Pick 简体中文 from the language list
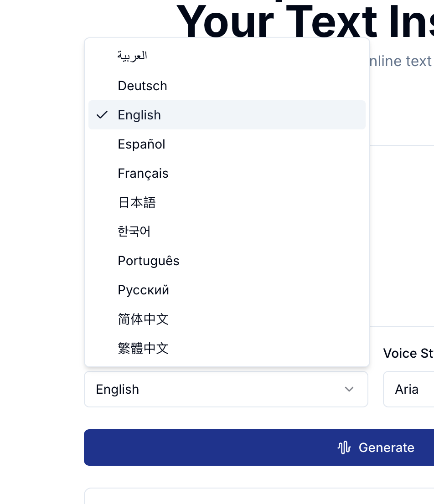 [x=143, y=319]
